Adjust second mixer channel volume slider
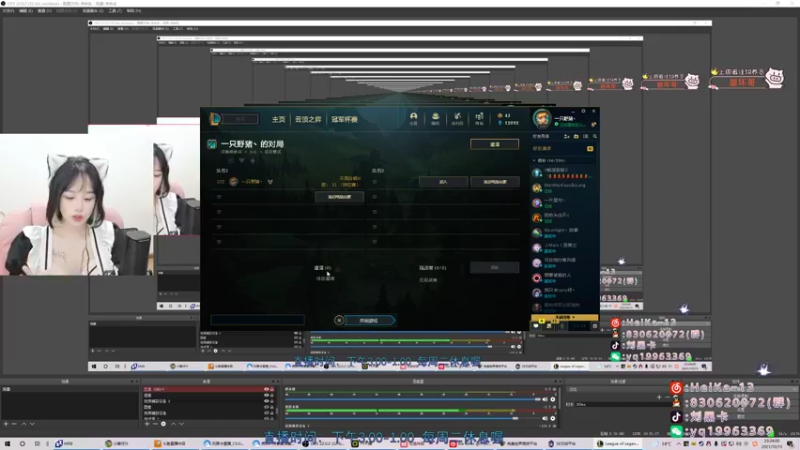Viewport: 800px width, 450px height. 411,418
